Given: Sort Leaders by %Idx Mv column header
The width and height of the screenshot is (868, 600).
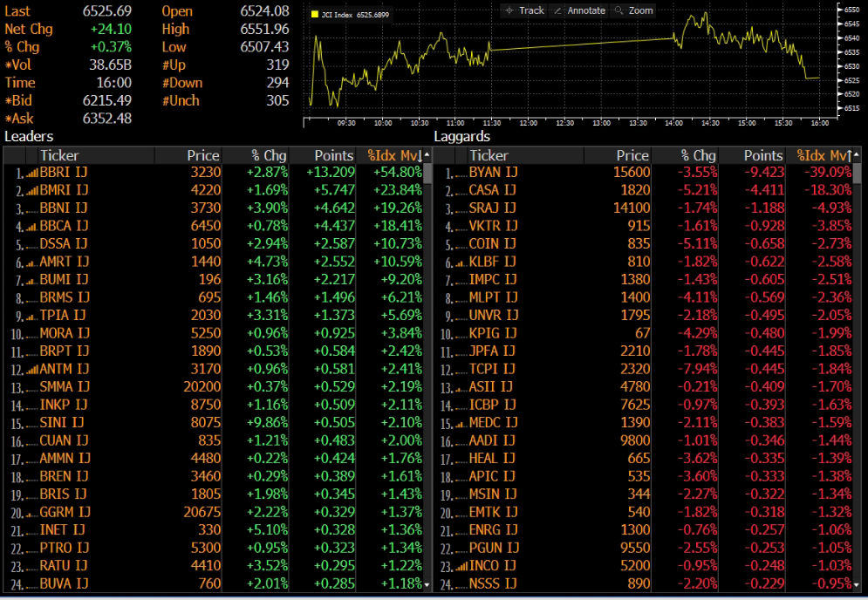Looking at the screenshot, I should point(390,155).
